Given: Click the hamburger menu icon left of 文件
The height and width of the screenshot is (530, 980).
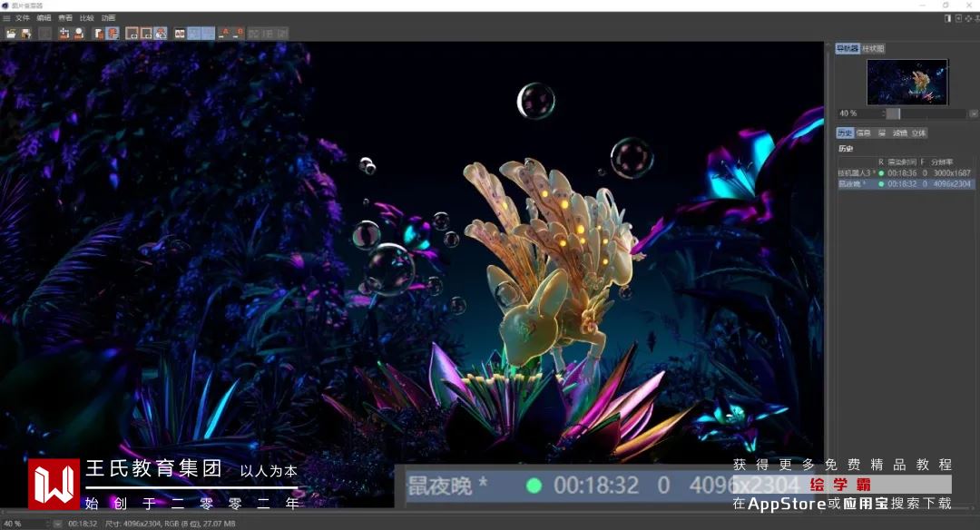Looking at the screenshot, I should [x=7, y=18].
